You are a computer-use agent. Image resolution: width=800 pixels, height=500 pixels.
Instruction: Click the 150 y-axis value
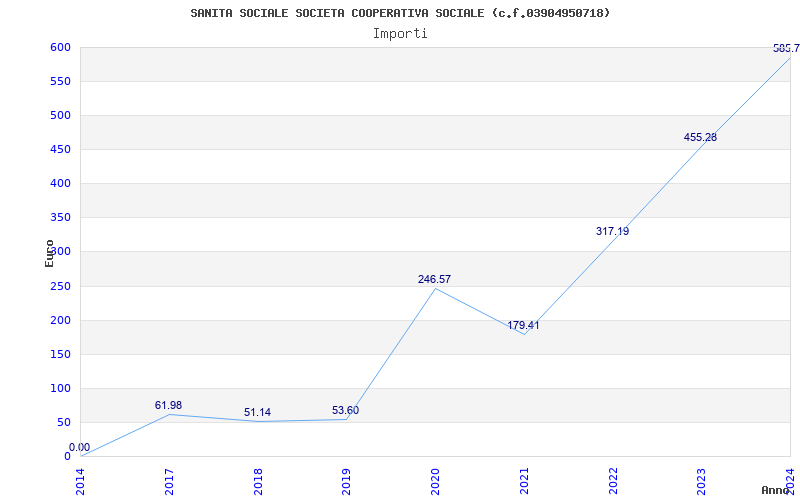point(60,355)
